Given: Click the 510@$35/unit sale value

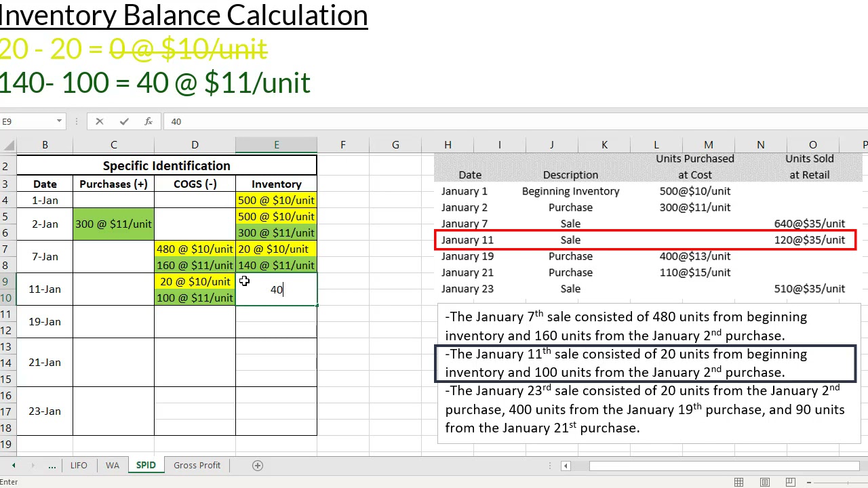Looking at the screenshot, I should (x=810, y=289).
